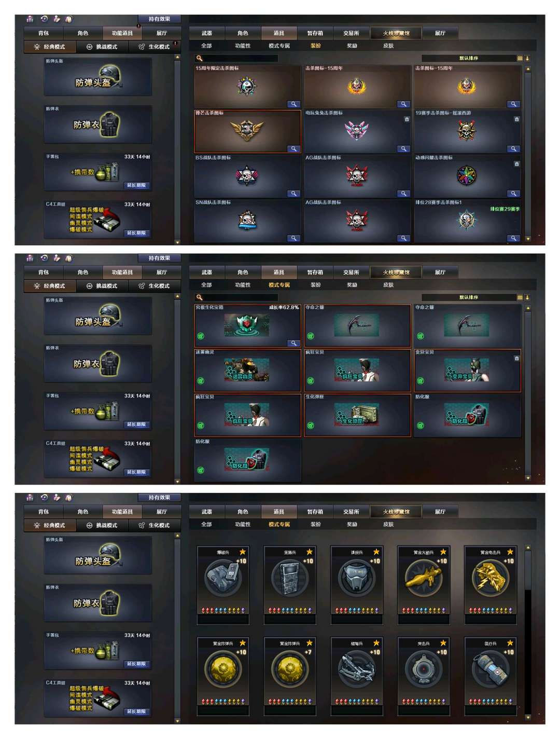Screen dimensions: 560x739
Task: Toggle green equip mark on 究极生化宝箱
Action: [201, 336]
